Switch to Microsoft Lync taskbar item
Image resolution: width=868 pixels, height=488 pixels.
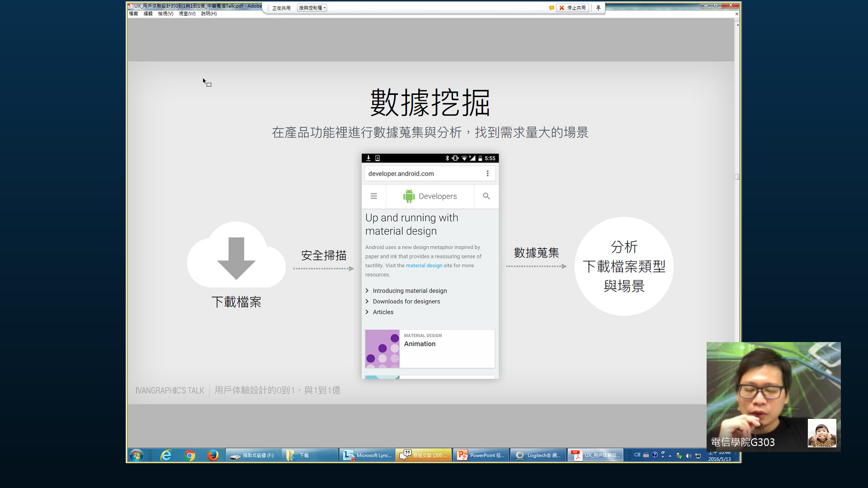368,455
